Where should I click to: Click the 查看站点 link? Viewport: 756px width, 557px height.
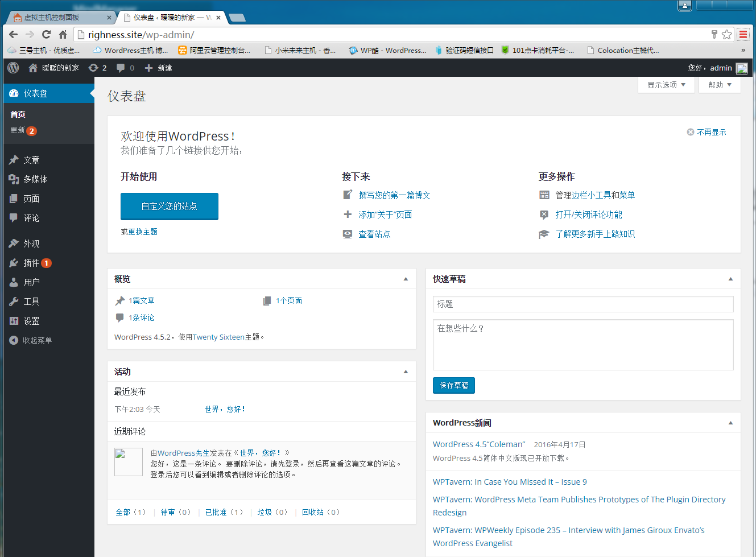pyautogui.click(x=374, y=234)
